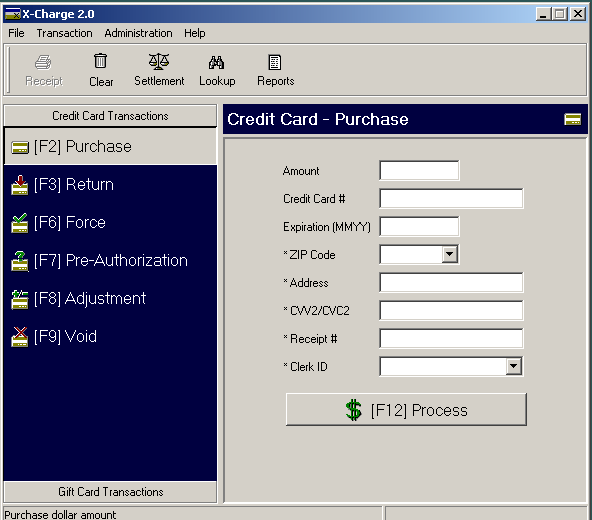Click into the Credit Card # field

(451, 199)
